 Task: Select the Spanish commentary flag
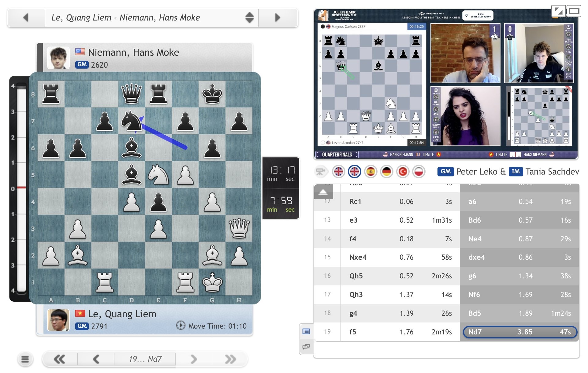(370, 171)
